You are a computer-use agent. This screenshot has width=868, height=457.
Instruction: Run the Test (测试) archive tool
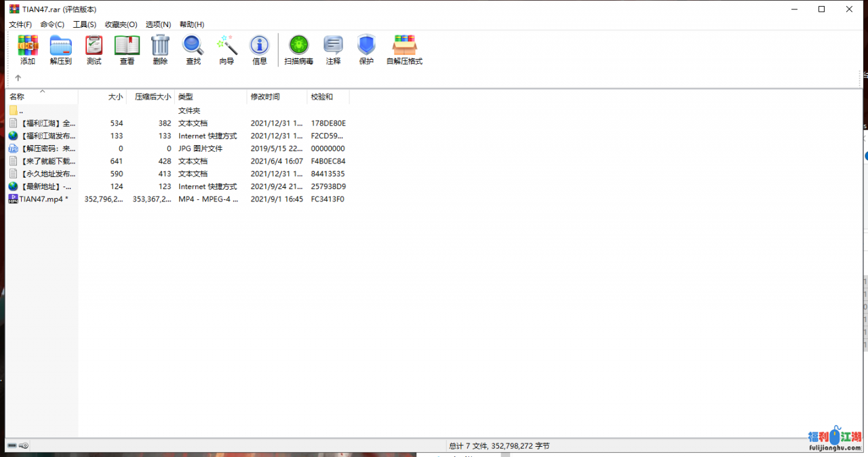[94, 49]
